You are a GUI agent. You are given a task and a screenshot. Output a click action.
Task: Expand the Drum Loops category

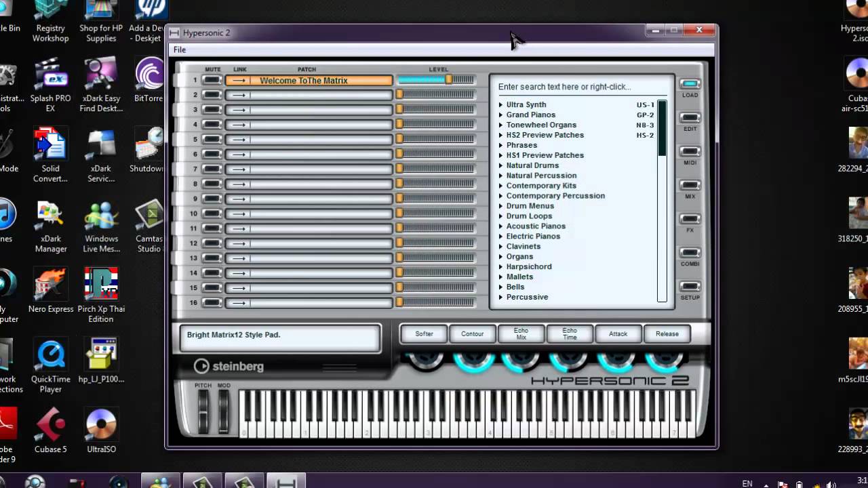point(501,216)
